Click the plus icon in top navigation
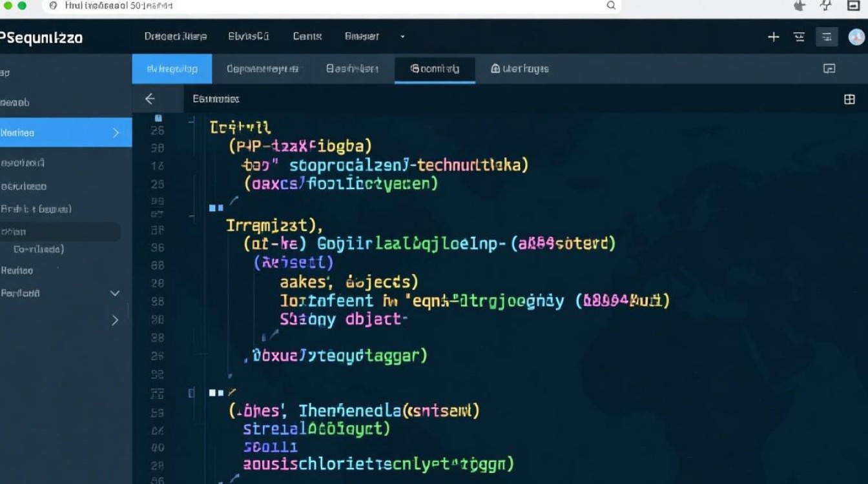Viewport: 868px width, 484px height. (x=773, y=37)
